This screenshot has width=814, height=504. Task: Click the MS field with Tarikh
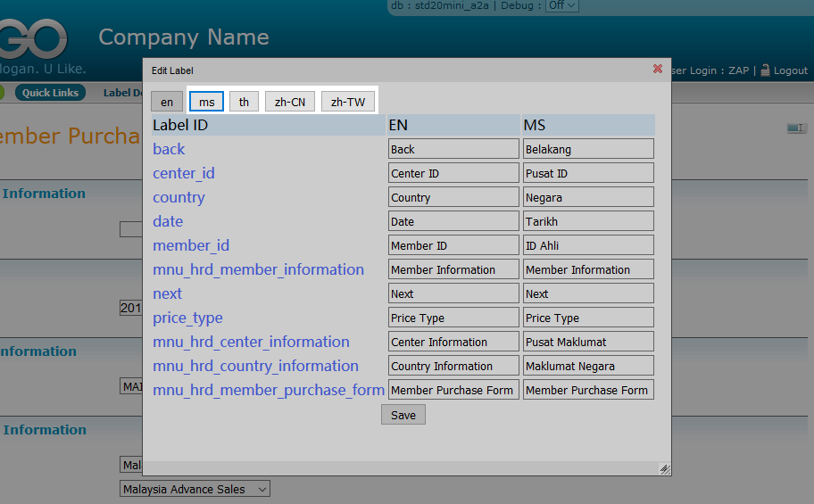[588, 221]
